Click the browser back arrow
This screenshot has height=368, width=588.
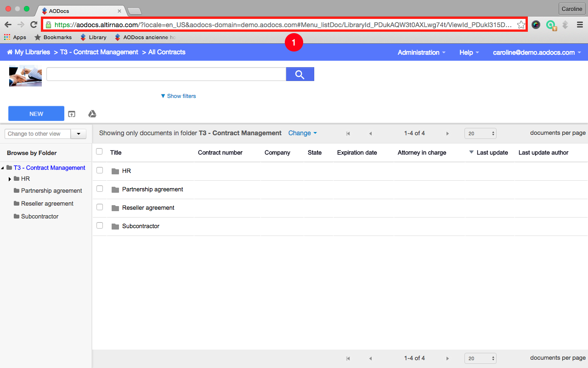point(8,25)
